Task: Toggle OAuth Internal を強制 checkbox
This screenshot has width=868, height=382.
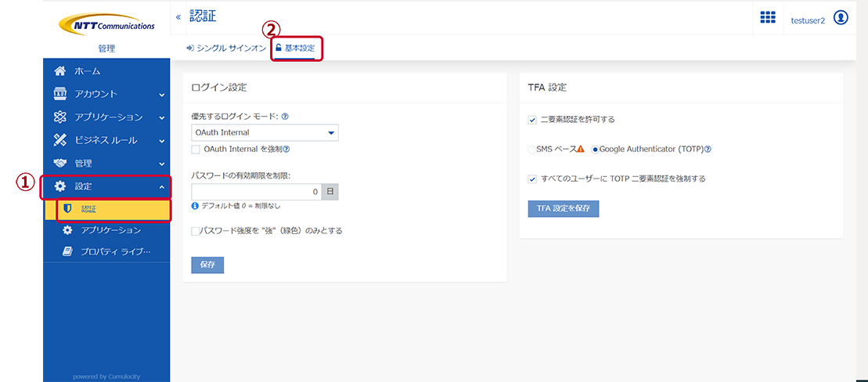Action: (196, 150)
